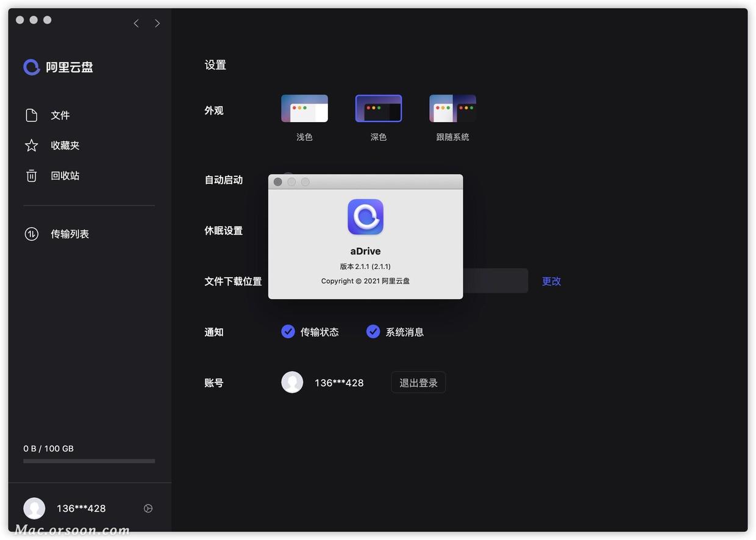Screen dimensions: 756x540
Task: Click the 回收站 label in the sidebar
Action: click(65, 176)
